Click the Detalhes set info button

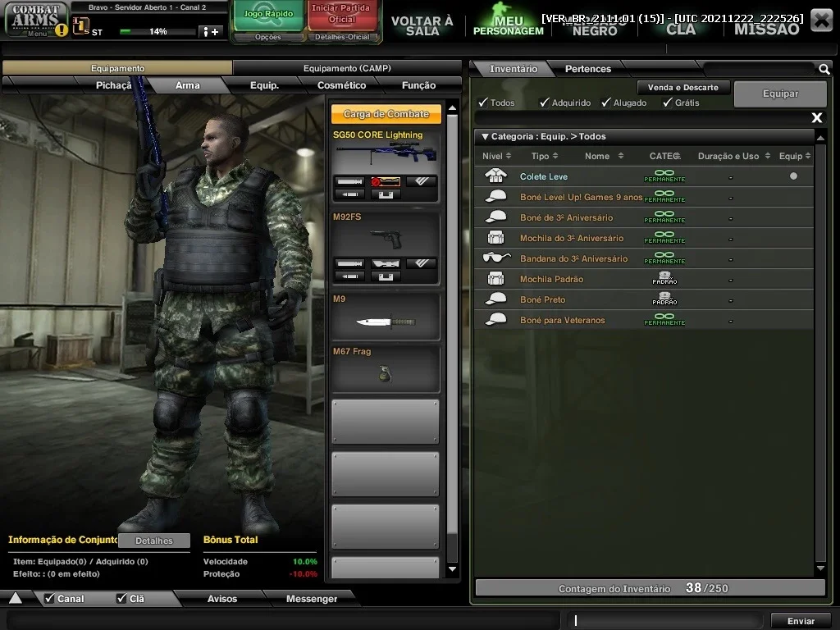point(153,541)
